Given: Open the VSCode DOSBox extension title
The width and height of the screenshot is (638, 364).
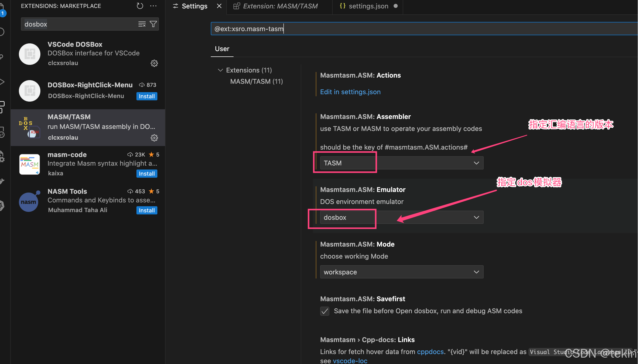Looking at the screenshot, I should [75, 44].
